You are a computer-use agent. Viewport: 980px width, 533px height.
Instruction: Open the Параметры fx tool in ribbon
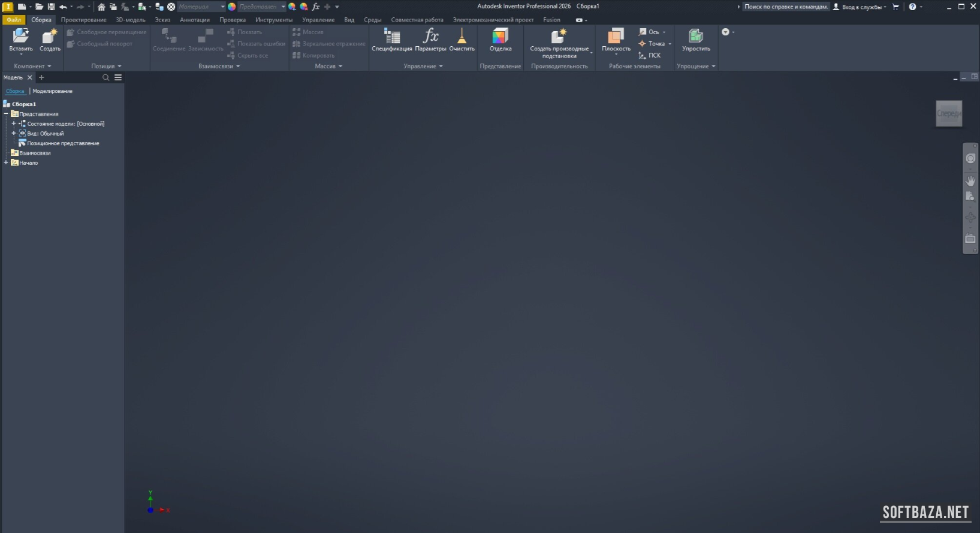[430, 37]
